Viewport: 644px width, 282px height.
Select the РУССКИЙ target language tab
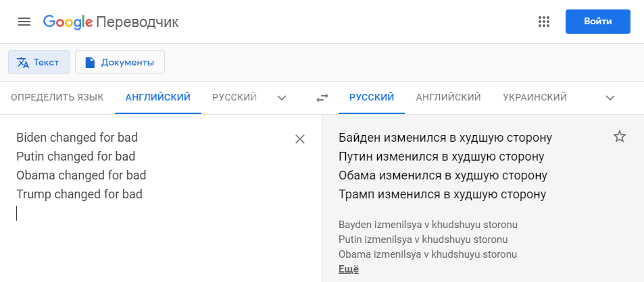[x=372, y=97]
